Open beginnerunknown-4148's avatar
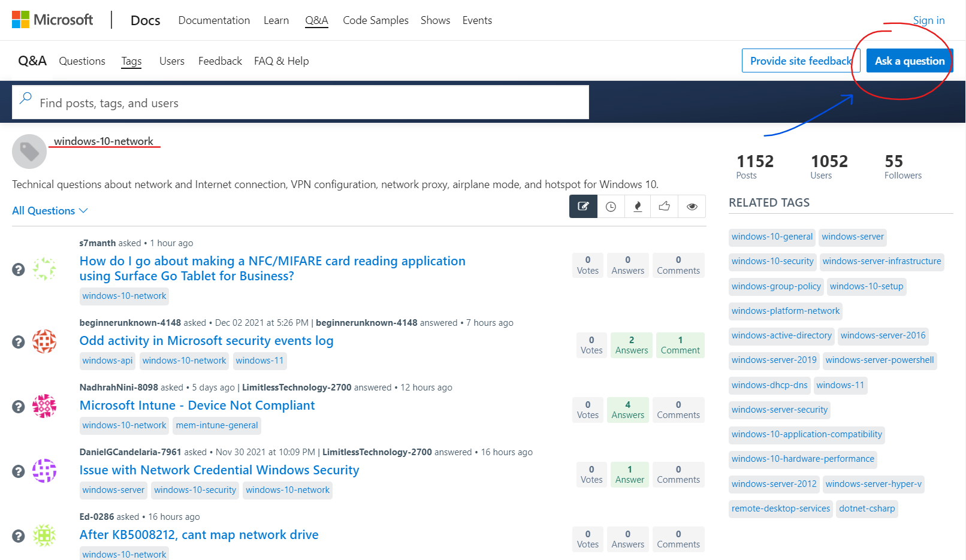 [x=44, y=341]
